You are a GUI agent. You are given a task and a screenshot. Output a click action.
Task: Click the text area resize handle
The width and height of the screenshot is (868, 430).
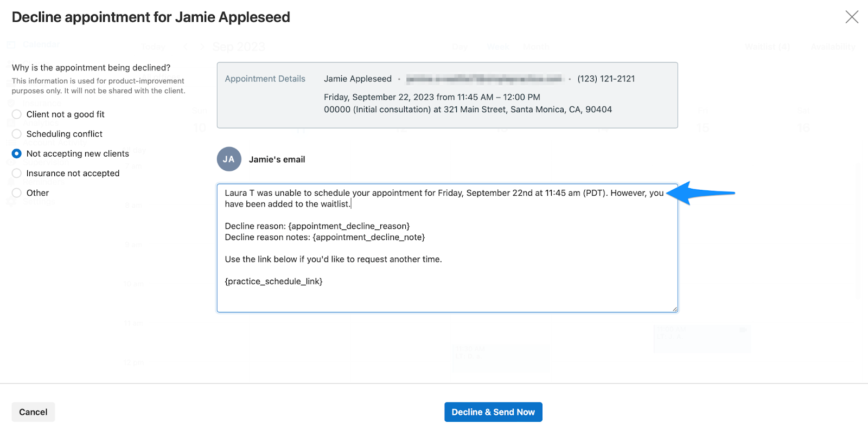coord(674,309)
